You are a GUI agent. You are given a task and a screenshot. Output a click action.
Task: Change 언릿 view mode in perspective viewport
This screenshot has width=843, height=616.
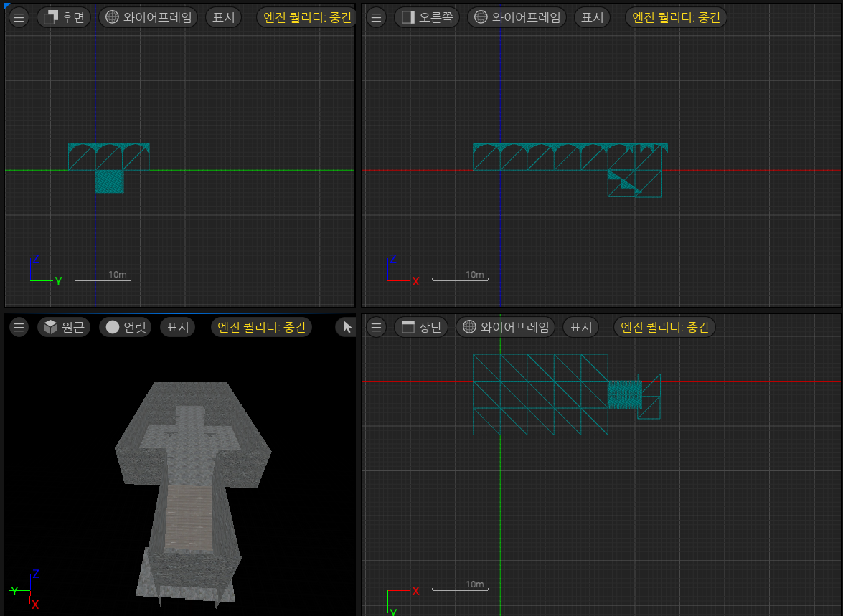126,327
